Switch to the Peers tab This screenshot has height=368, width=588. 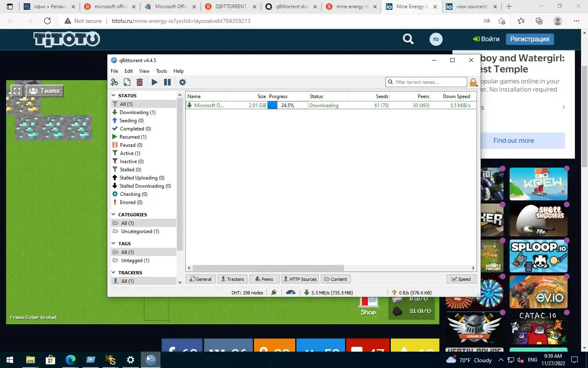pyautogui.click(x=264, y=279)
